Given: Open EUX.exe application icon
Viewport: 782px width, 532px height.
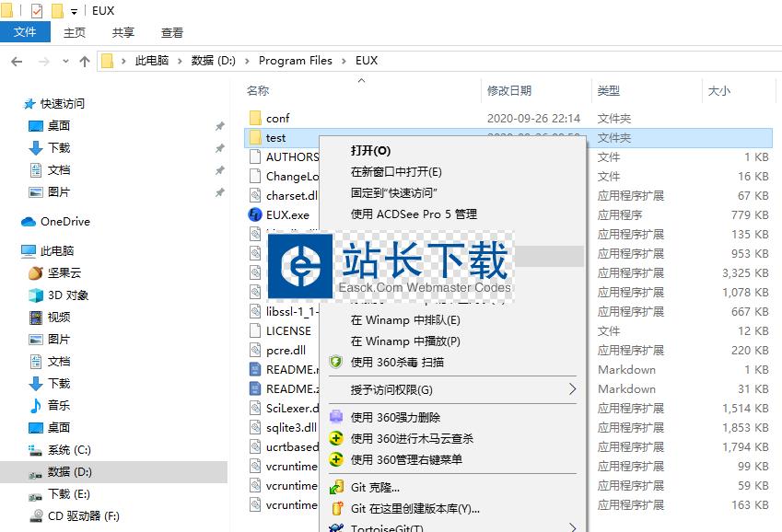Looking at the screenshot, I should click(x=256, y=214).
